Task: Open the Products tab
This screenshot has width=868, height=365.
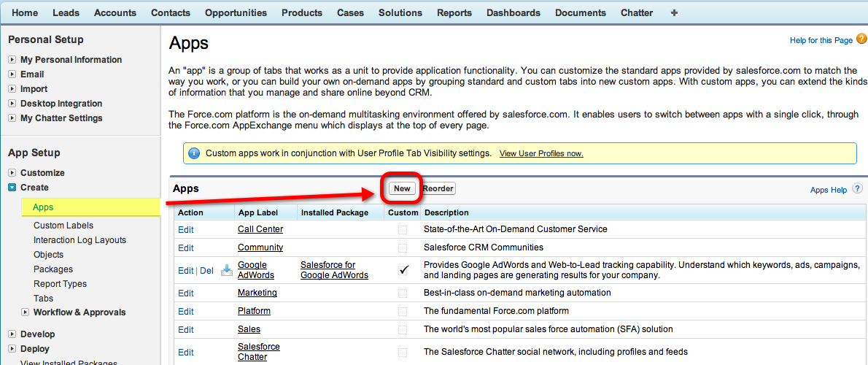Action: 302,12
